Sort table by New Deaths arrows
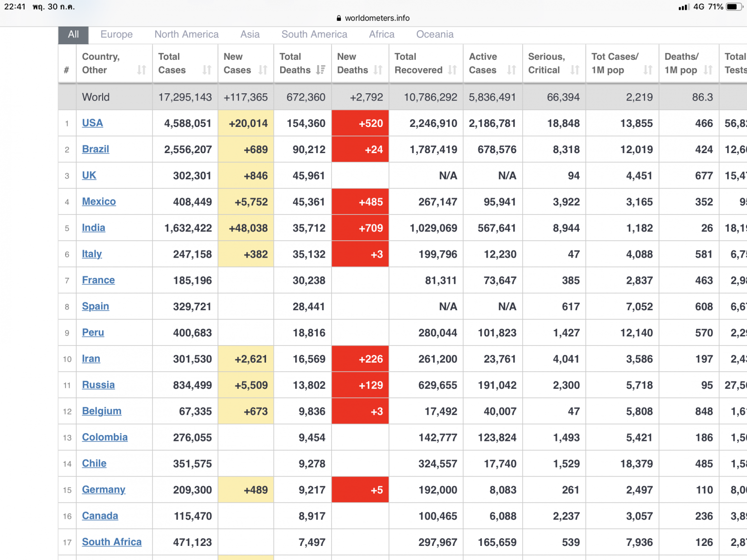Screen dimensions: 747x560 click(378, 70)
